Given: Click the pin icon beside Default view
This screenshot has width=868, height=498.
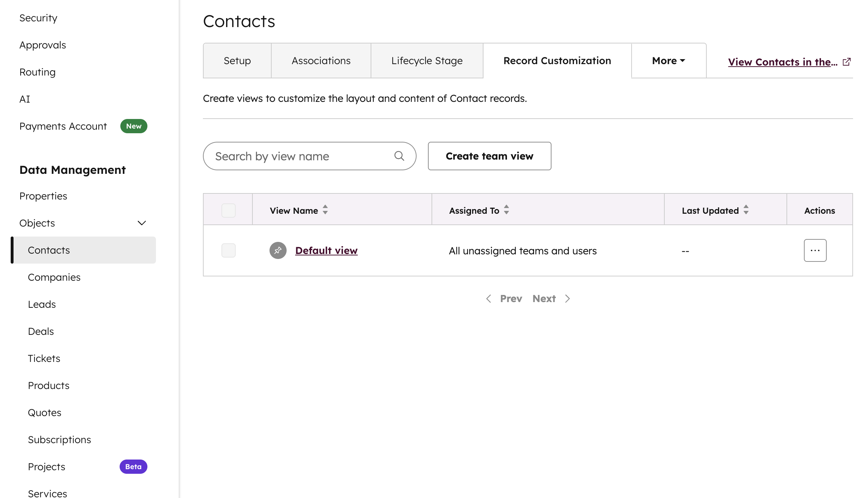Looking at the screenshot, I should click(278, 250).
